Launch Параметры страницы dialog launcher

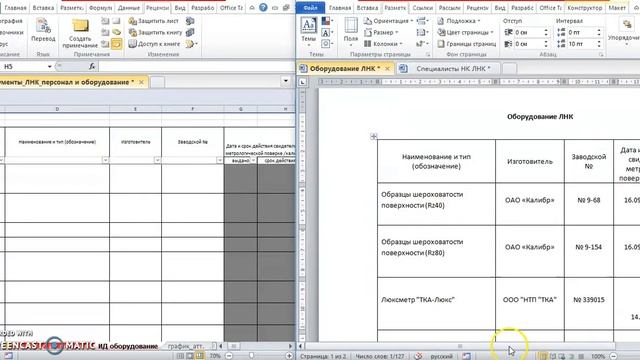coord(428,54)
